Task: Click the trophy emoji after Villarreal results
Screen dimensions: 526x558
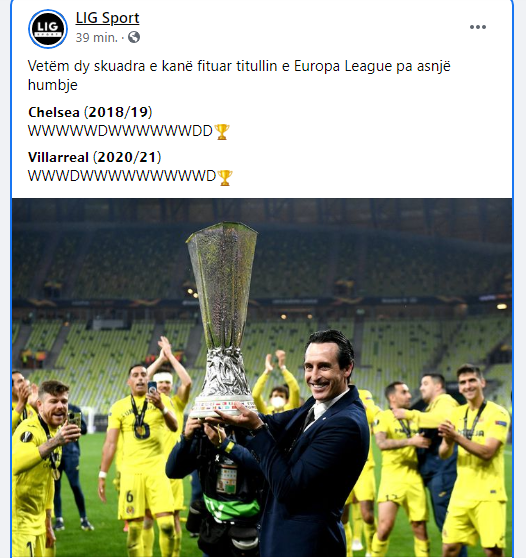Action: (225, 177)
